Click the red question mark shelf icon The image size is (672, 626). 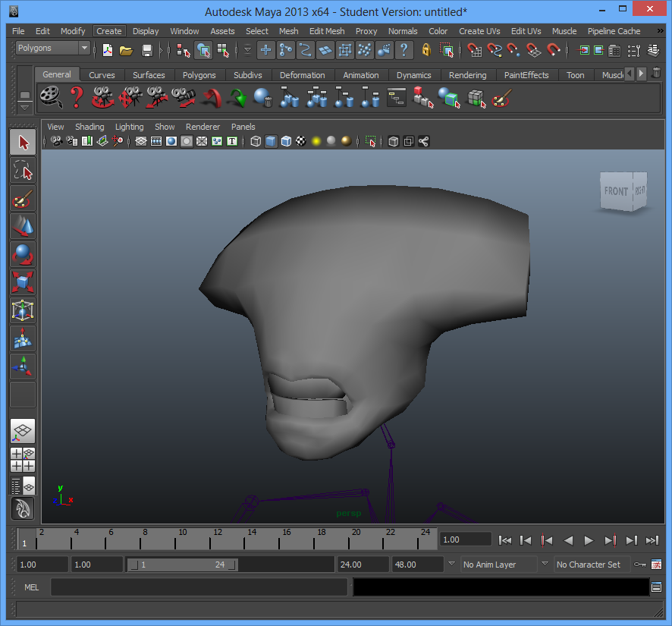(x=77, y=97)
